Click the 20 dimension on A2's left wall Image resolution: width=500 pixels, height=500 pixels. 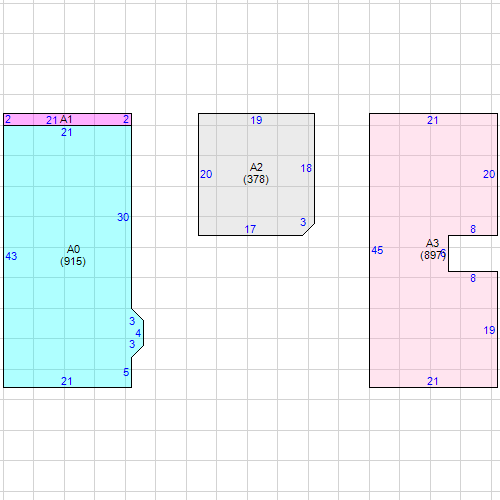click(206, 174)
